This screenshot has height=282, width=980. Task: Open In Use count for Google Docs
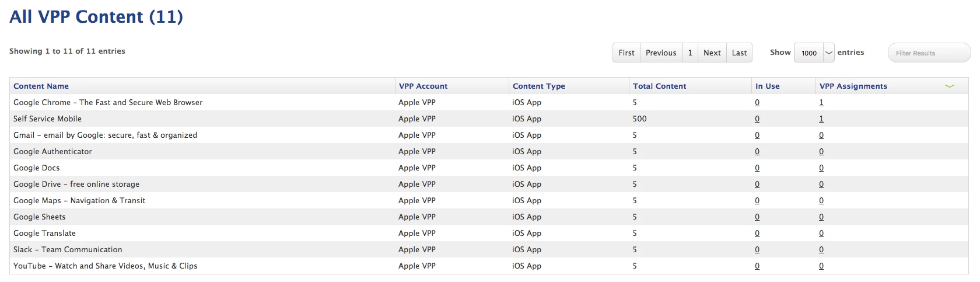(x=757, y=168)
